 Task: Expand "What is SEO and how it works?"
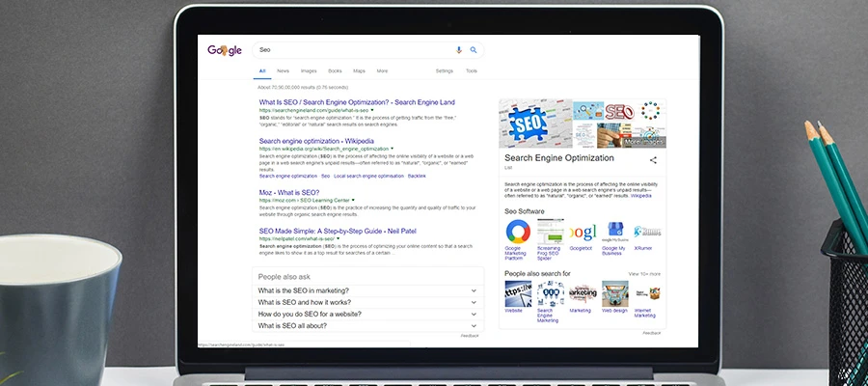(x=366, y=302)
